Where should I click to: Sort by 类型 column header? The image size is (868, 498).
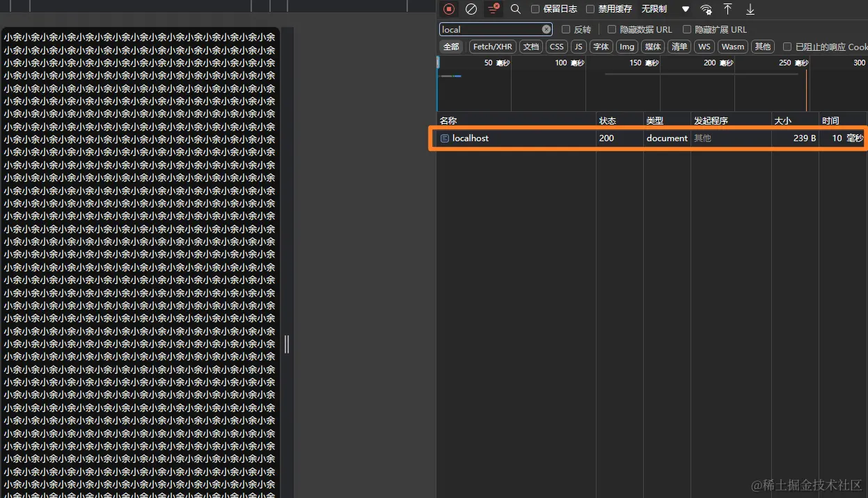pyautogui.click(x=667, y=120)
